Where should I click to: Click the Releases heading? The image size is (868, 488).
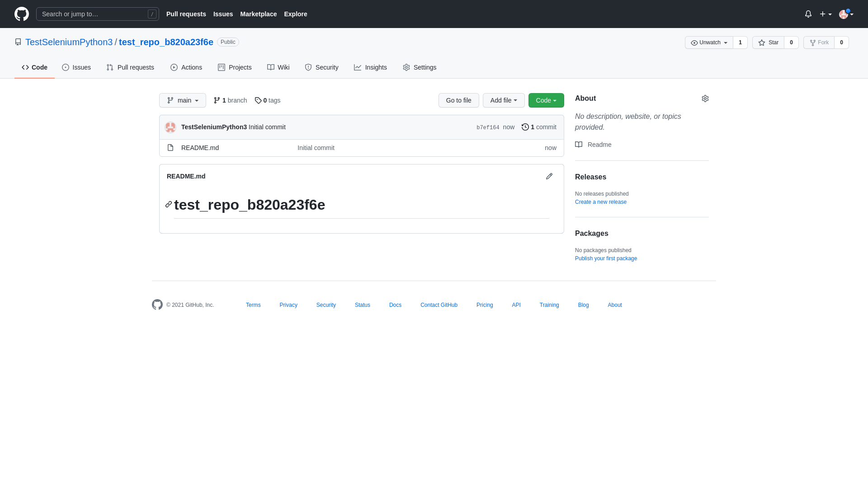click(x=590, y=177)
